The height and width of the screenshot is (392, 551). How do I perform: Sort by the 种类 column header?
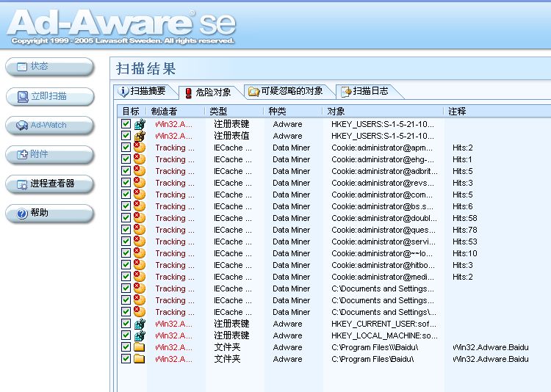[x=292, y=112]
